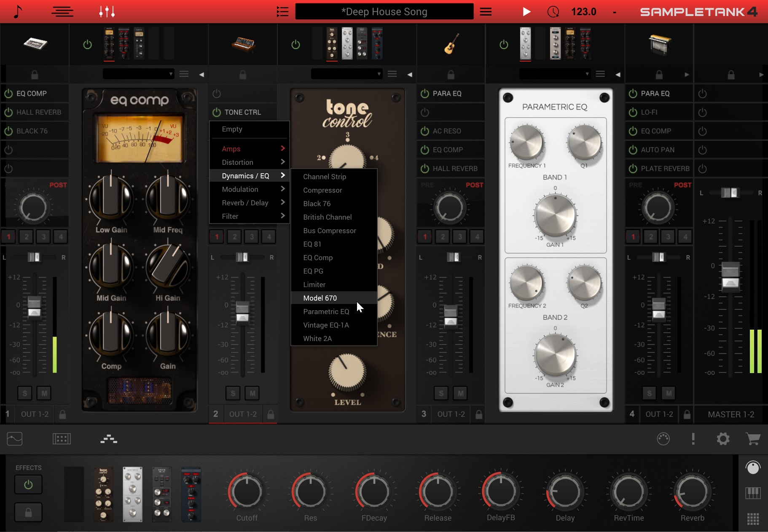This screenshot has height=532, width=768.
Task: Expand channel 4 effects panel arrow
Action: click(687, 75)
